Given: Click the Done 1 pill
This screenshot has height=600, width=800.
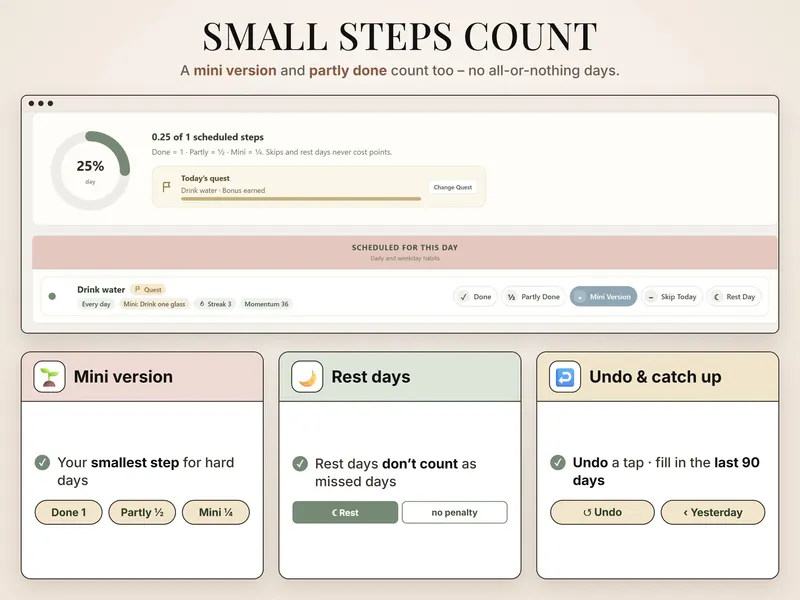Looking at the screenshot, I should click(68, 512).
